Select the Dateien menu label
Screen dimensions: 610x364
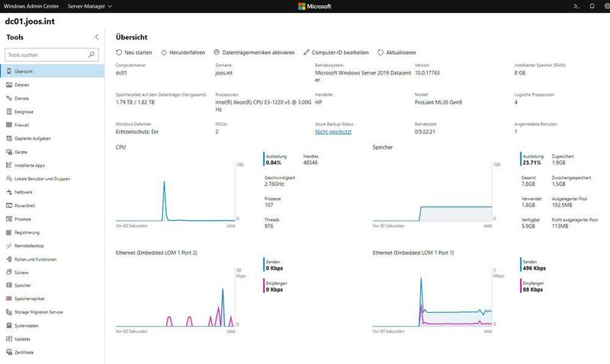coord(22,85)
